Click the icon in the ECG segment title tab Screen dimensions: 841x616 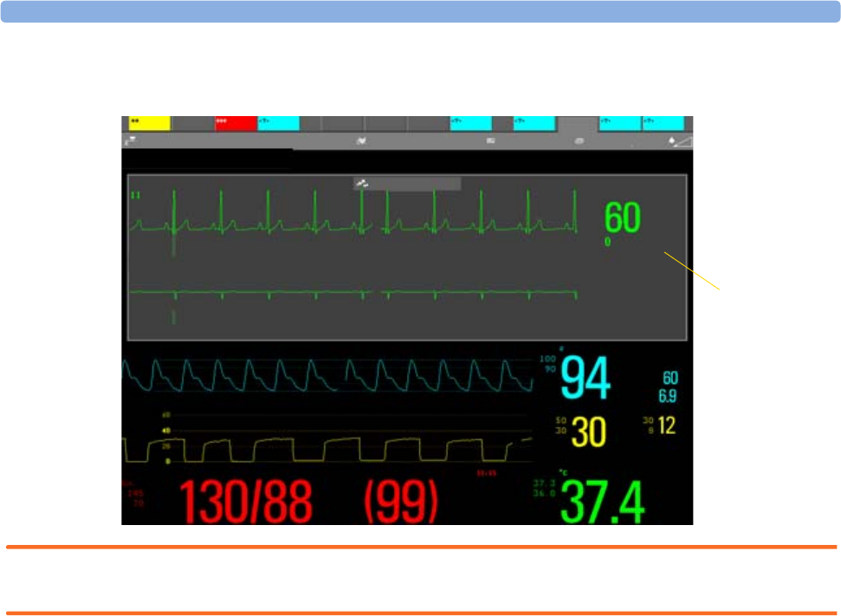tap(362, 184)
